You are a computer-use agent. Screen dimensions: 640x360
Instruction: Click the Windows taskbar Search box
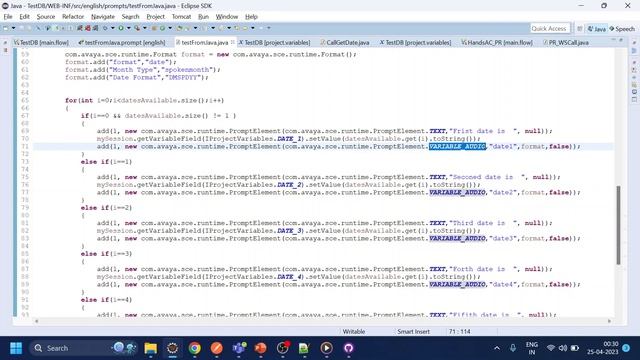84,348
